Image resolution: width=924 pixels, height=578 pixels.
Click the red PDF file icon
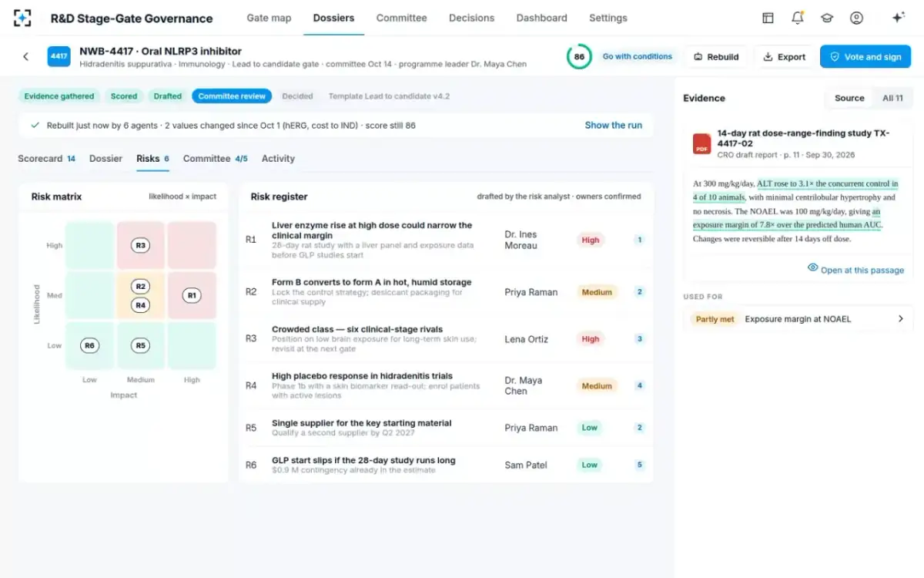click(701, 143)
